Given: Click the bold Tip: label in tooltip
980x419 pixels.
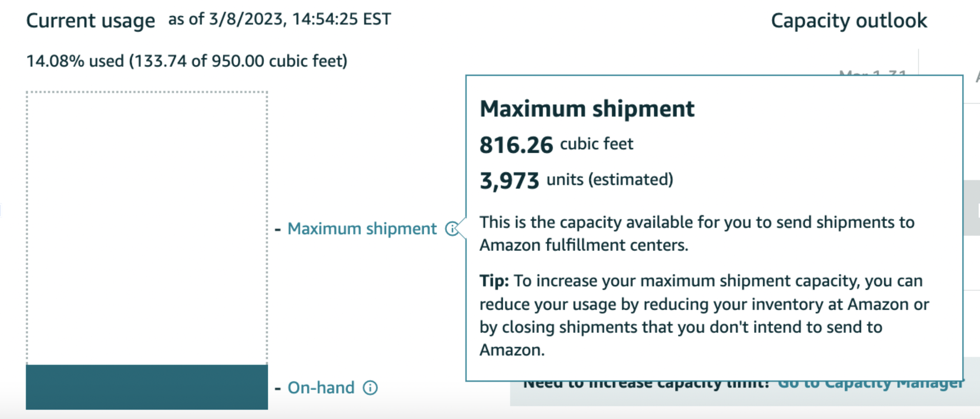Looking at the screenshot, I should [494, 281].
